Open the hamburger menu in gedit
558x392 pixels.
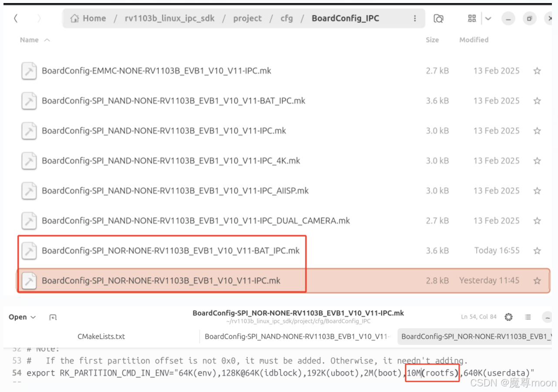click(x=528, y=317)
